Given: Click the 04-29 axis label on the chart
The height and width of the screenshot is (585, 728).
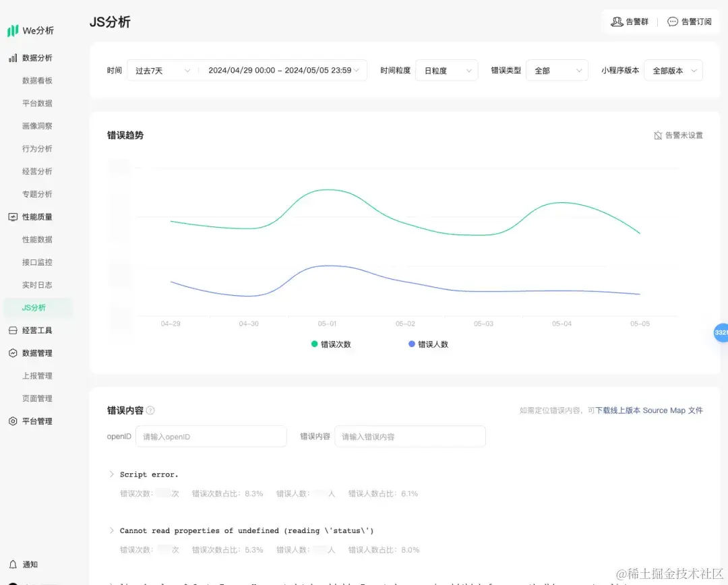Looking at the screenshot, I should pos(171,324).
